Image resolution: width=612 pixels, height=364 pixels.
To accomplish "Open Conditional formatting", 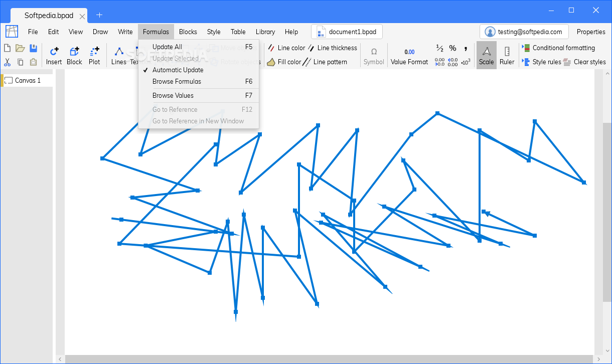I will (558, 48).
